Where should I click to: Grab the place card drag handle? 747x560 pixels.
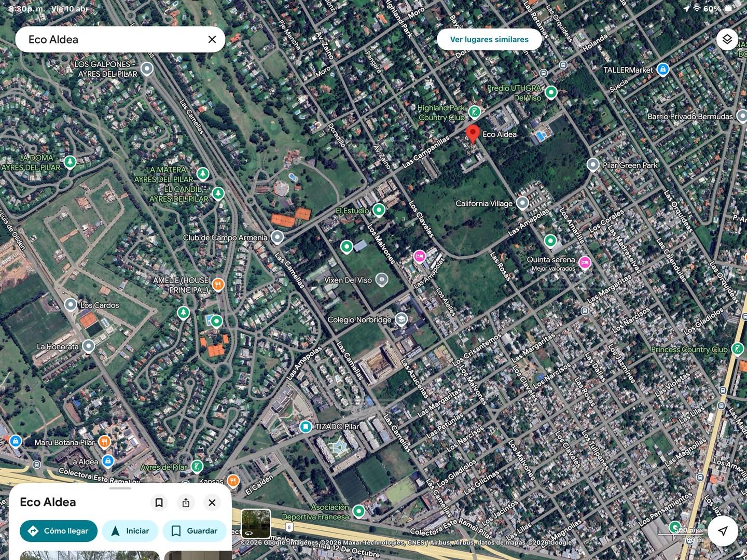120,488
